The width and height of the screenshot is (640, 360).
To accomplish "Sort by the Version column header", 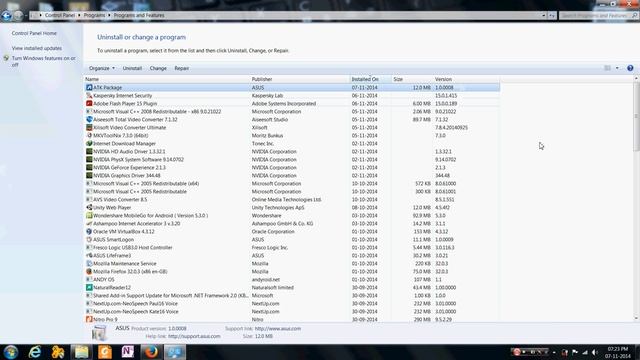I will 466,79.
